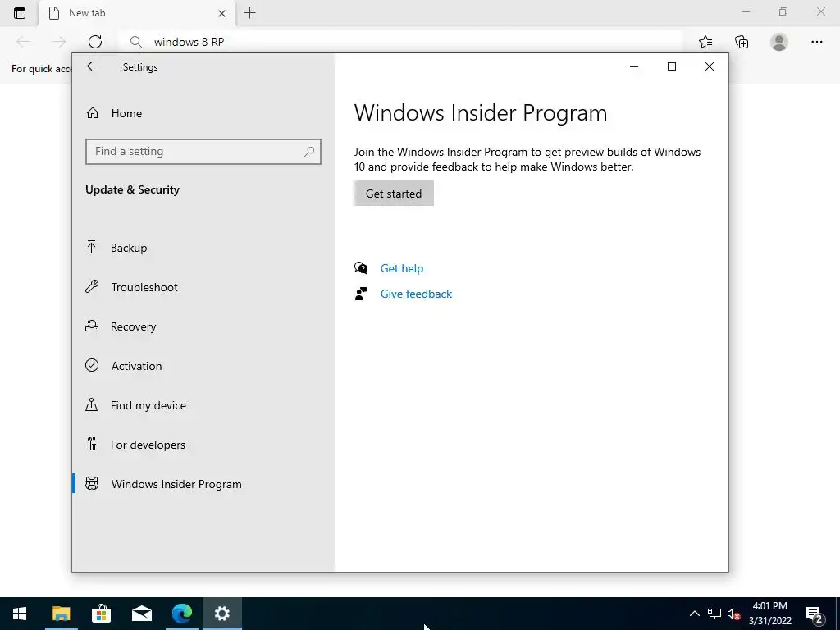The image size is (840, 630).
Task: Open the Backup settings page
Action: point(129,248)
